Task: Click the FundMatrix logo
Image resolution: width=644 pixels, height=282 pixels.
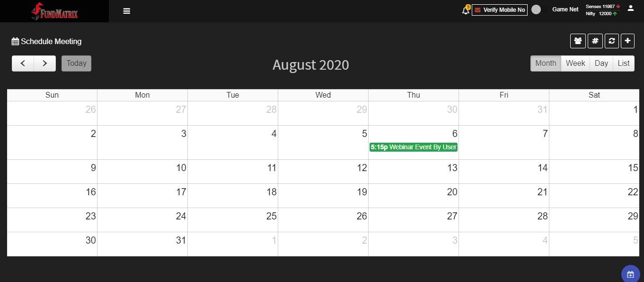Action: [54, 11]
